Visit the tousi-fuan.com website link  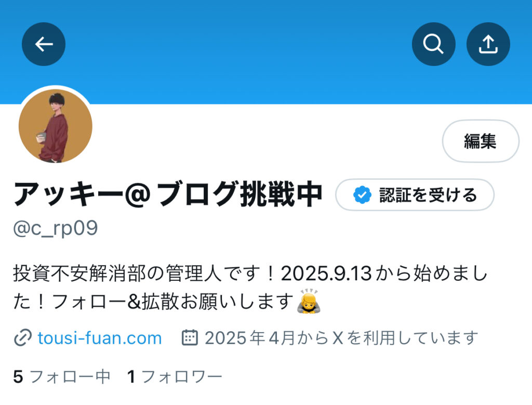(99, 338)
